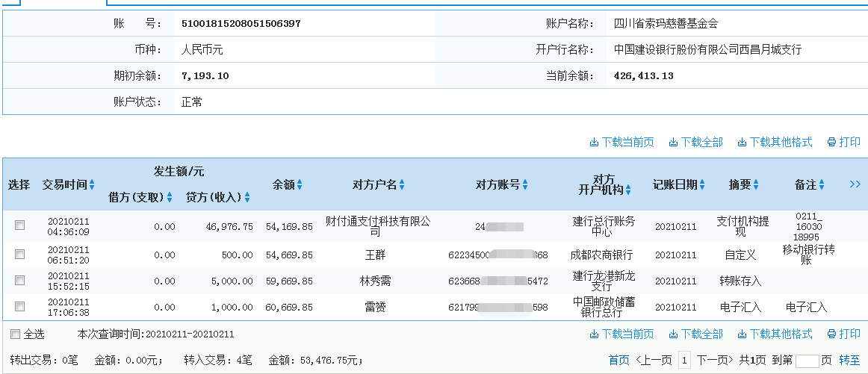
Task: Tick the checkbox for 王群 transaction
Action: pyautogui.click(x=20, y=255)
